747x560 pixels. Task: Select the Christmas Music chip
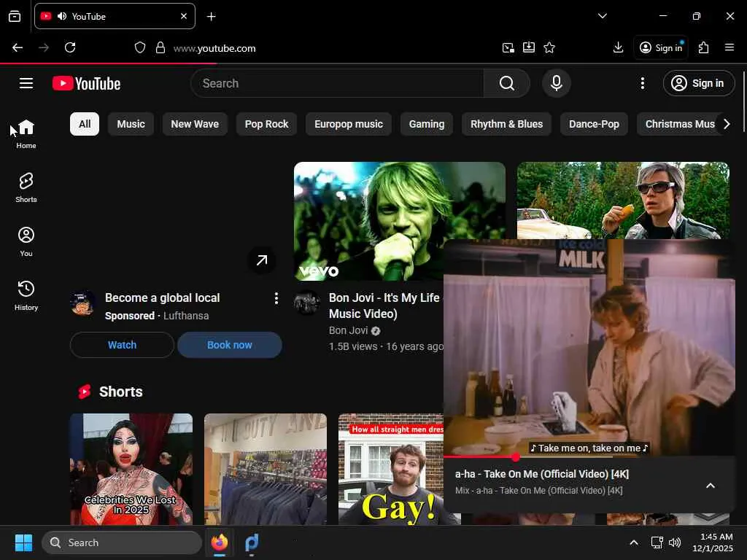coord(678,124)
